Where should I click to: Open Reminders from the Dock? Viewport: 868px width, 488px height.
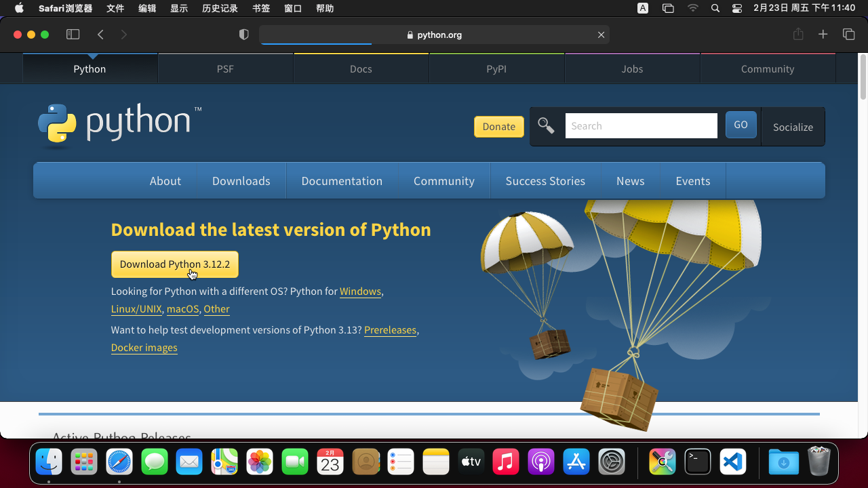[401, 462]
